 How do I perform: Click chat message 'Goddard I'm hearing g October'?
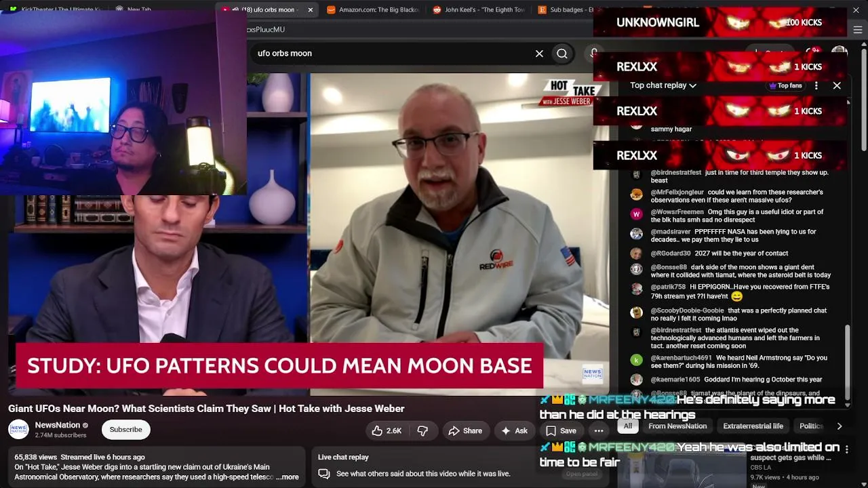coord(763,380)
